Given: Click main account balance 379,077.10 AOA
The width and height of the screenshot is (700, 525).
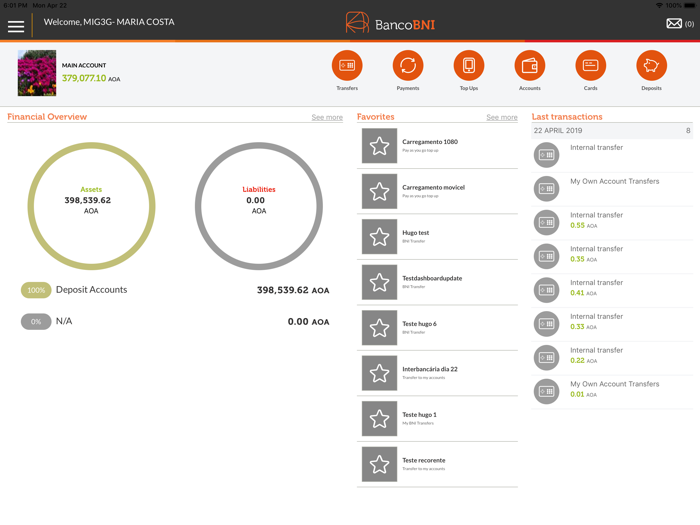Looking at the screenshot, I should point(91,78).
